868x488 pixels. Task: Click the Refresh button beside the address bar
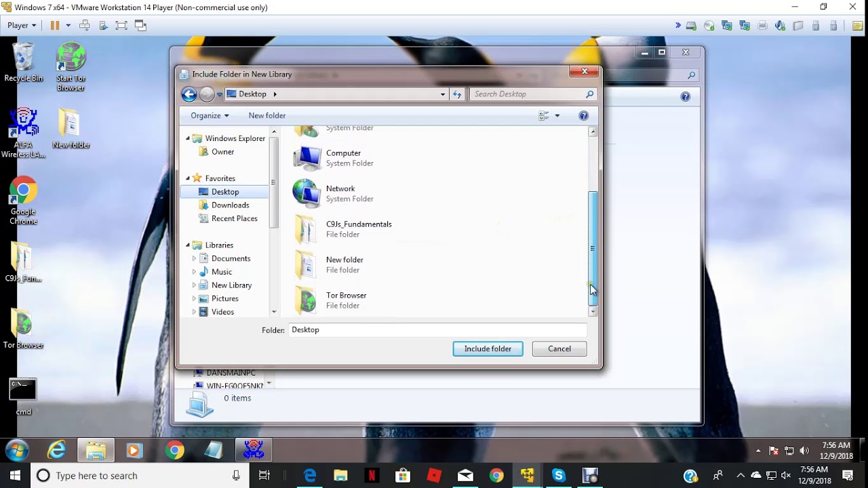(457, 94)
